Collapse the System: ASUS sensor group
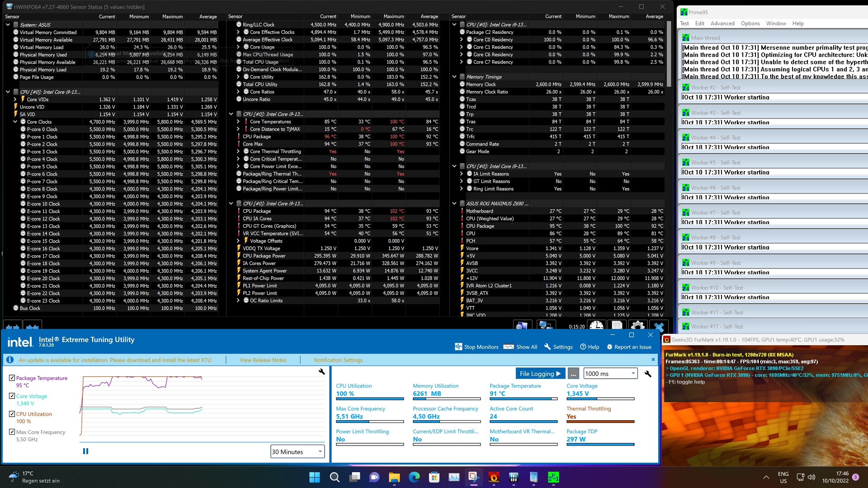The height and width of the screenshot is (488, 868). point(8,25)
